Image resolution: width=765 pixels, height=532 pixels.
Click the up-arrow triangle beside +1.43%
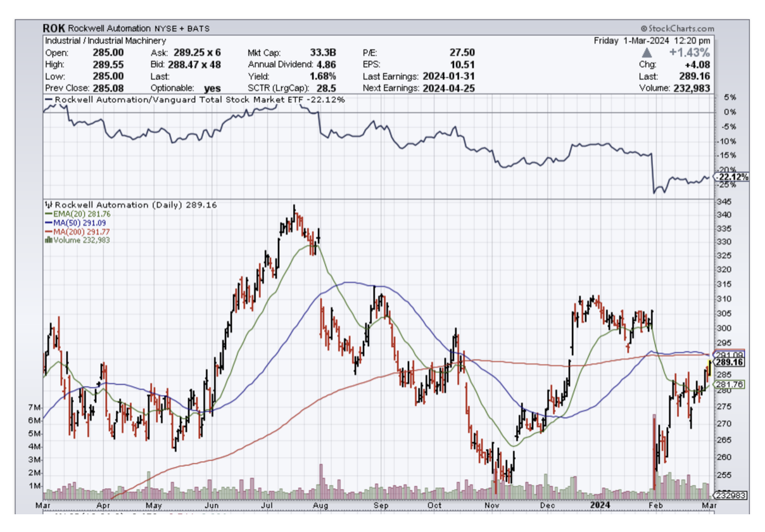click(647, 53)
